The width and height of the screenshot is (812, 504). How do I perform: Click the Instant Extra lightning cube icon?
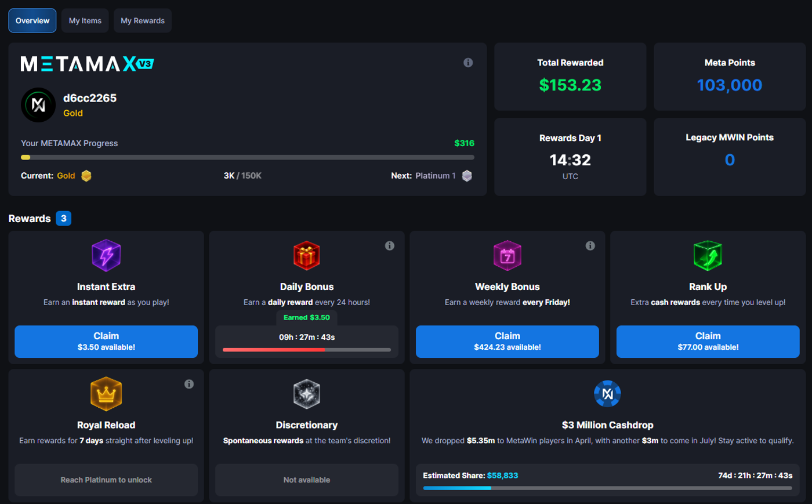[106, 255]
